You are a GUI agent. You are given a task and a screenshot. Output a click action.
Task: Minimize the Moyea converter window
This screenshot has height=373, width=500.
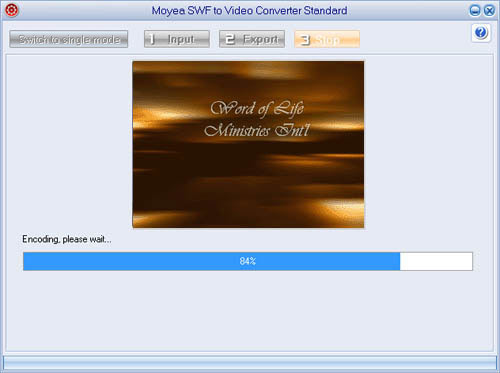(x=475, y=11)
